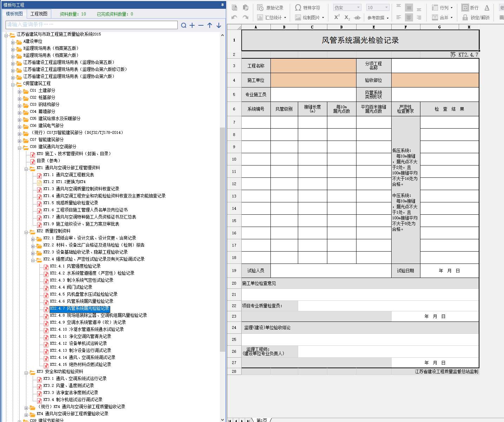Open the 参考数据 reference data dropdown

click(x=378, y=18)
